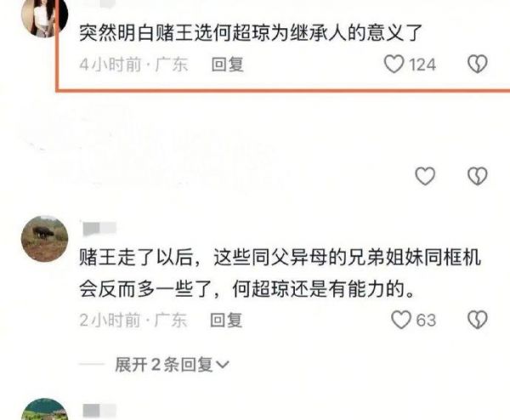
Task: Tap the 124 like count number
Action: pos(422,65)
